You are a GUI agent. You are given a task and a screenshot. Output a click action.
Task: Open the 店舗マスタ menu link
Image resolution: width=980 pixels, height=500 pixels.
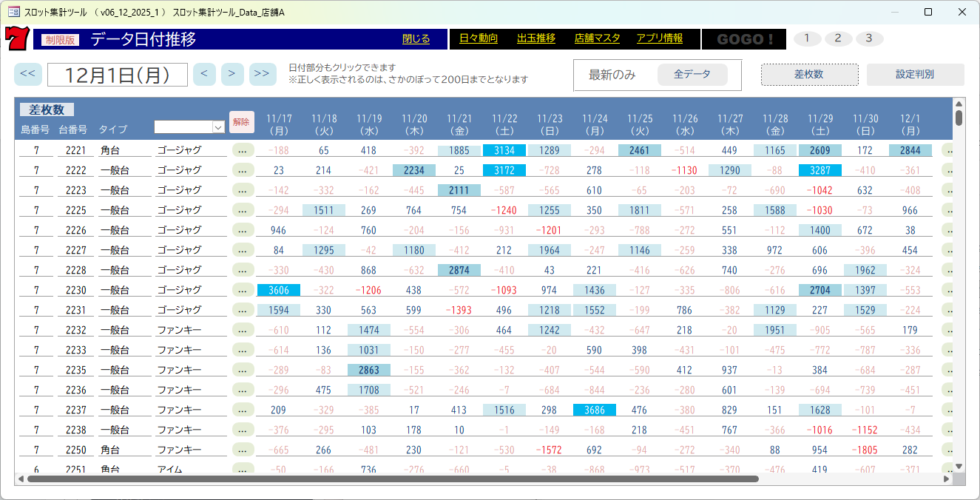click(597, 38)
